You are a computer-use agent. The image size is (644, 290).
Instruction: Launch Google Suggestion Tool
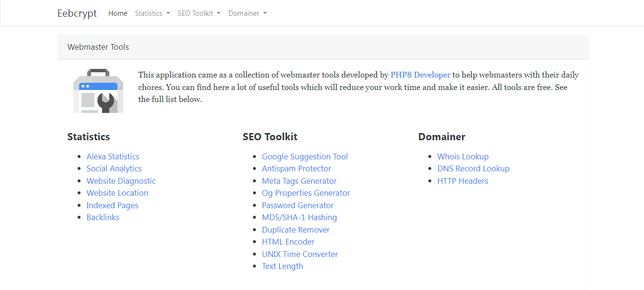pos(305,156)
